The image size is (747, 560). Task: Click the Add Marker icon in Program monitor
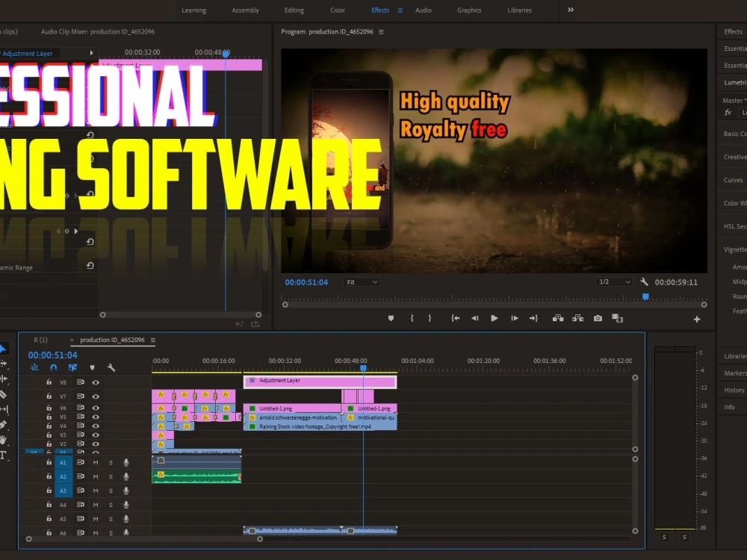coord(391,318)
